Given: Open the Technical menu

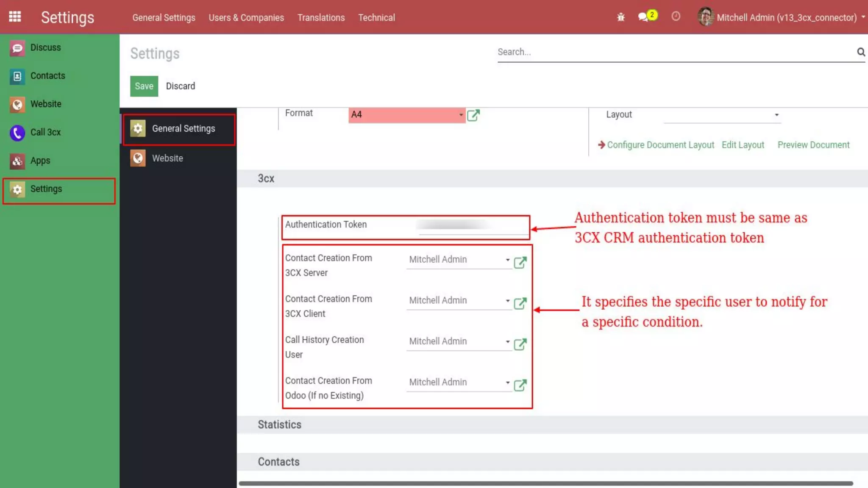Looking at the screenshot, I should (x=376, y=17).
